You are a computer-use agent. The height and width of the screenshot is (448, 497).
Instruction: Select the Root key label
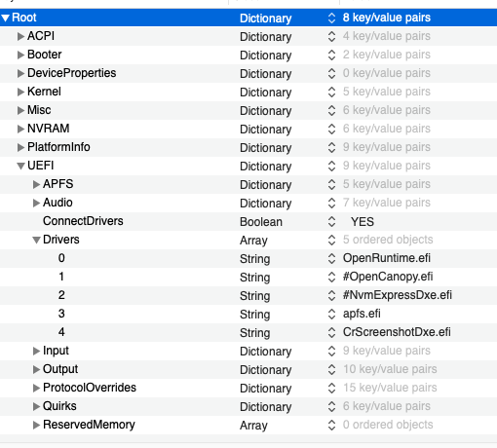(x=24, y=18)
